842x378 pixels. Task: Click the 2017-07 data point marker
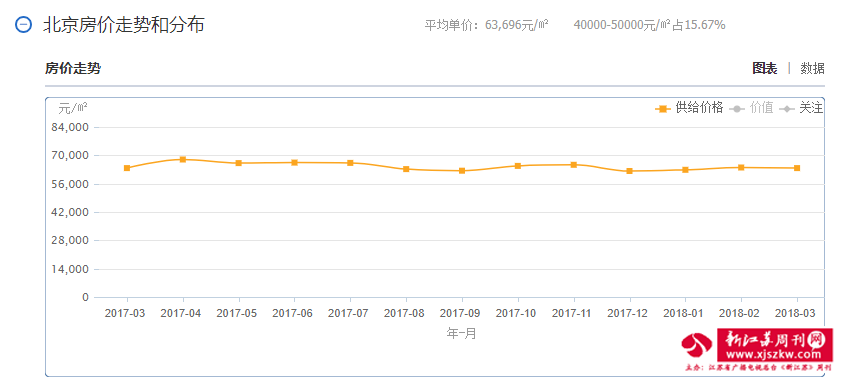coord(350,163)
